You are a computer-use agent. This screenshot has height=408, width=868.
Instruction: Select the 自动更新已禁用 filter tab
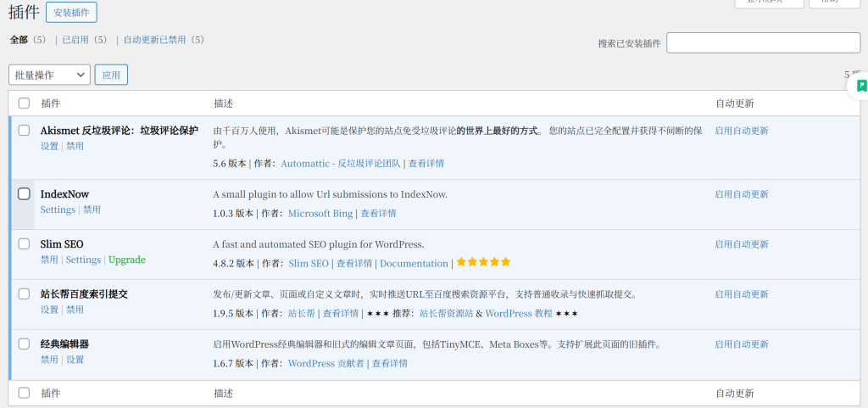pos(154,40)
